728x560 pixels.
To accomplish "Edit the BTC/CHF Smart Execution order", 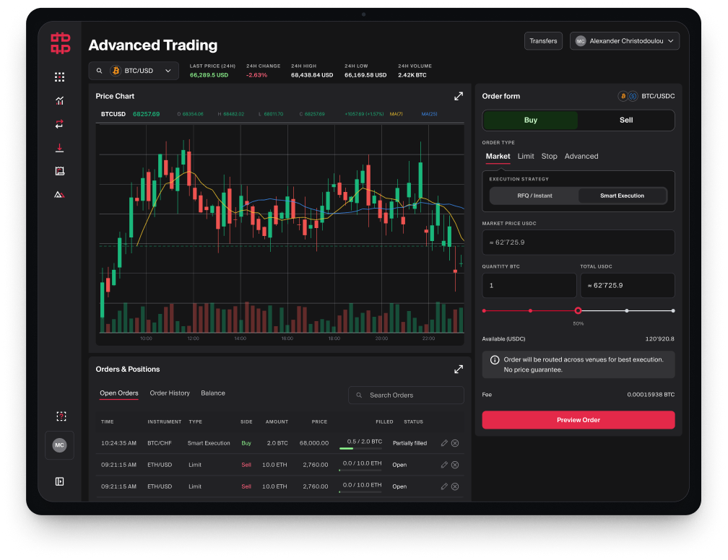I will [444, 443].
